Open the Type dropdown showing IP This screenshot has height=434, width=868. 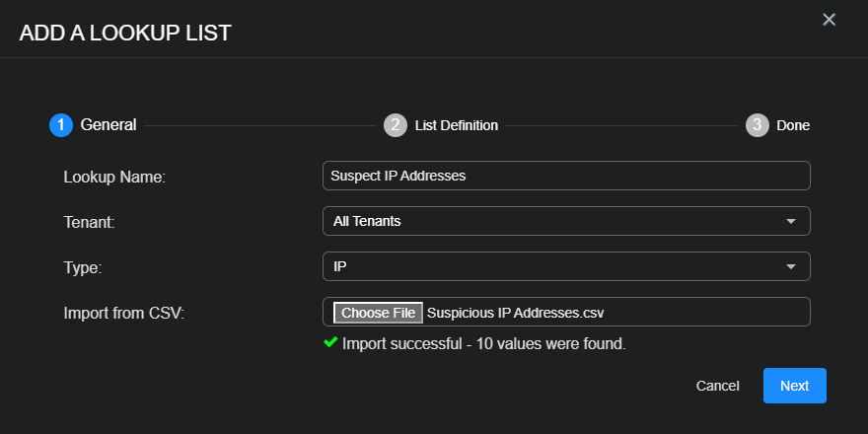(552, 266)
